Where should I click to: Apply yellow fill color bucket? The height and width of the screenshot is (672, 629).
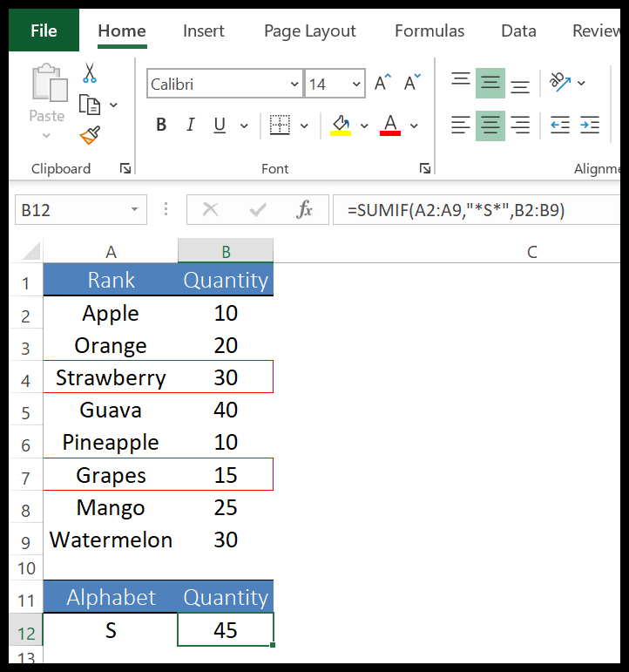(341, 126)
